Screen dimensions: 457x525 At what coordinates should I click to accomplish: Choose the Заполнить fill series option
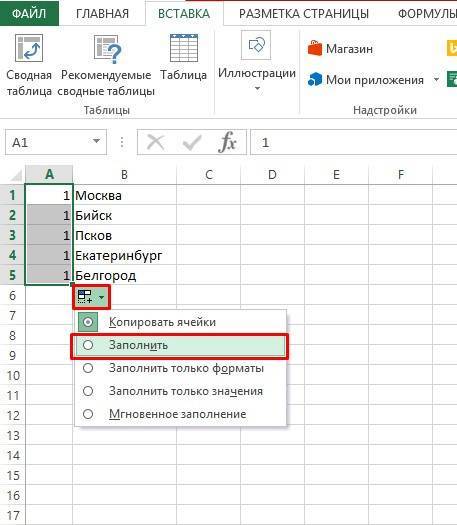coord(181,345)
